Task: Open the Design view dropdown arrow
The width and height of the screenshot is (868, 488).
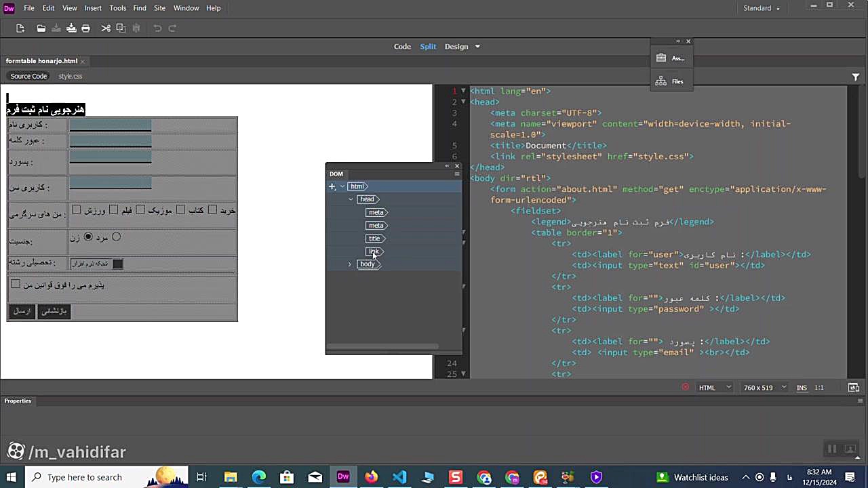Action: click(x=477, y=47)
